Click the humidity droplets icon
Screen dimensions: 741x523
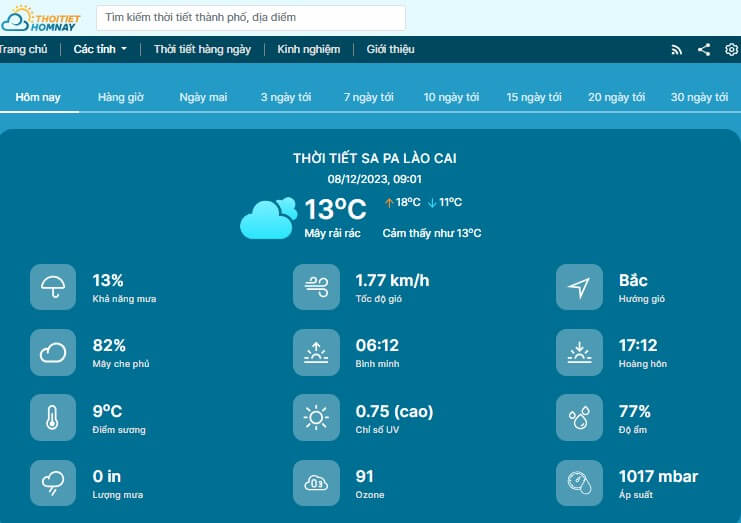point(579,417)
